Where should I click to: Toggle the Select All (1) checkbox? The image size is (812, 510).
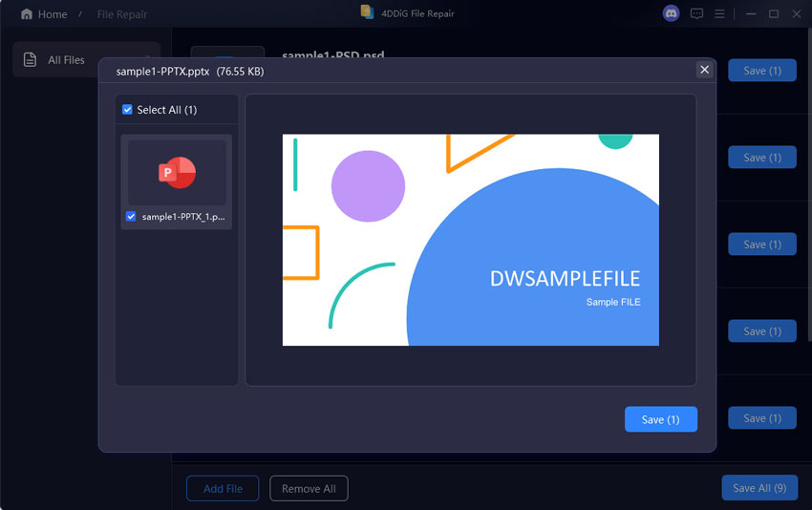[127, 109]
